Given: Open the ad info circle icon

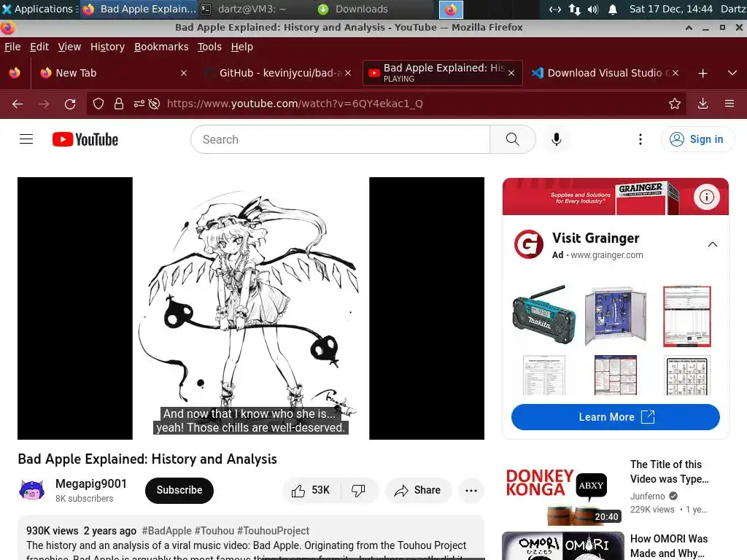Looking at the screenshot, I should pos(706,197).
